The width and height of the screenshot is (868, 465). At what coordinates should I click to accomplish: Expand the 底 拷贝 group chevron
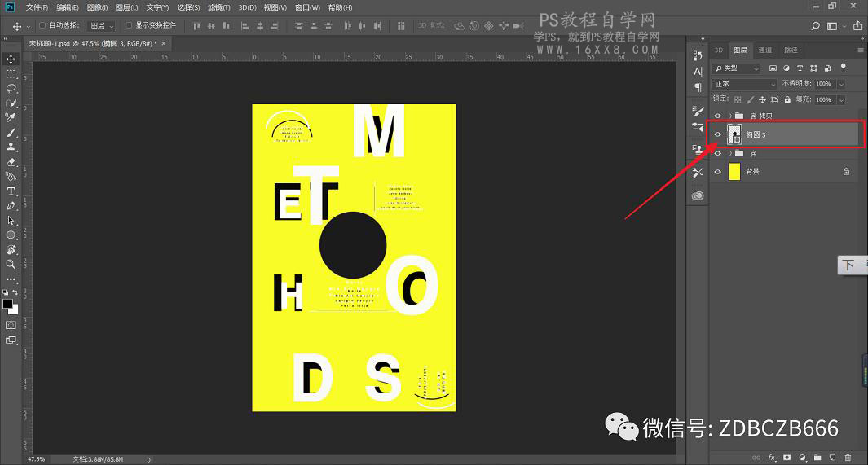tap(730, 116)
